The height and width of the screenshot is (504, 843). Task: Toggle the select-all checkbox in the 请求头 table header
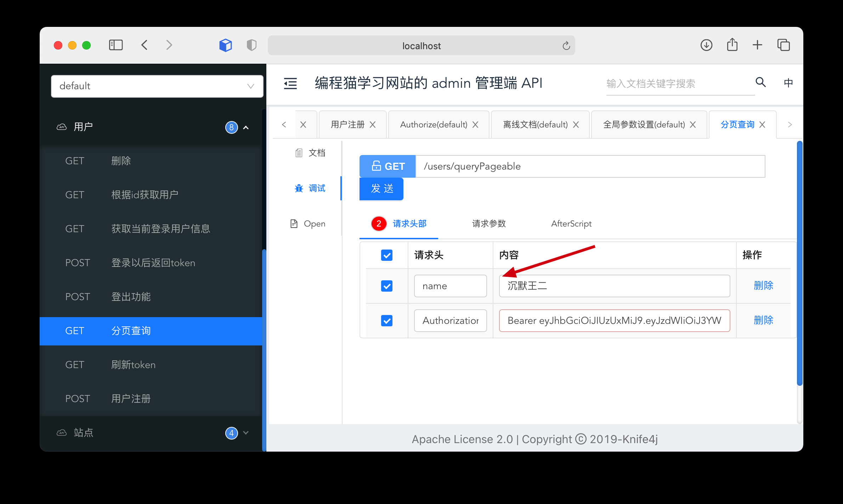pyautogui.click(x=387, y=255)
